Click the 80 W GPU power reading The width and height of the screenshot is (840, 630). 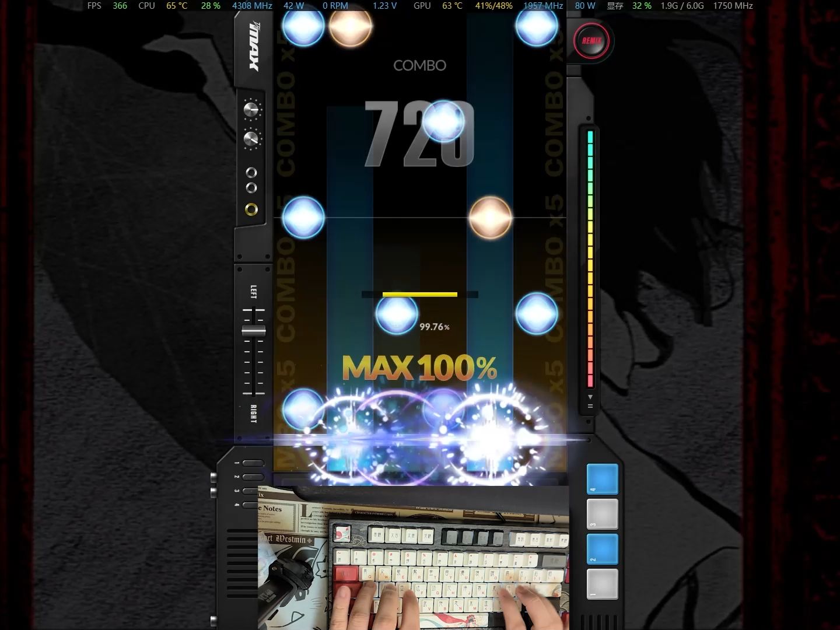[585, 6]
